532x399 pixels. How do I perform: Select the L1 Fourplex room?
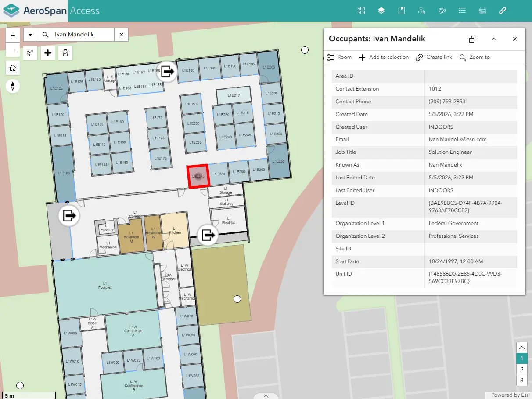(x=105, y=286)
